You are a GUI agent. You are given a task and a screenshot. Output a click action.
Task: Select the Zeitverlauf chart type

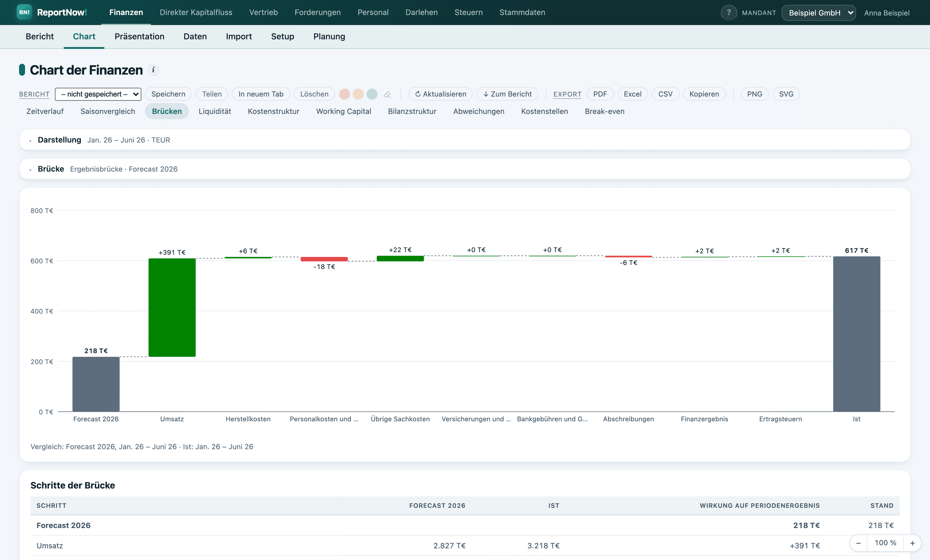(45, 111)
